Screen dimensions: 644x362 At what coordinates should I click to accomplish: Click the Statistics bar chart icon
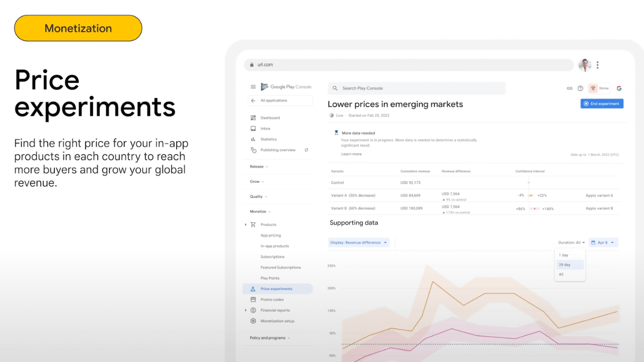253,139
